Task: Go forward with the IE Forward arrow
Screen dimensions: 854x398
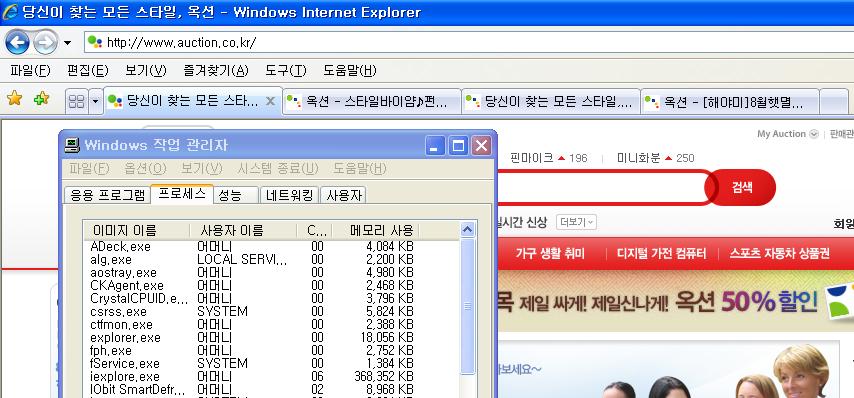Action: click(x=45, y=42)
